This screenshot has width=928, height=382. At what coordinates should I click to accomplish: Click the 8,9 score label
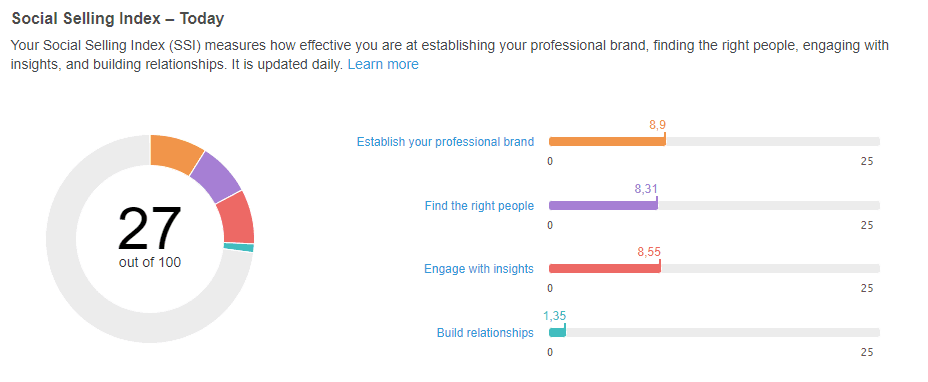click(x=658, y=125)
